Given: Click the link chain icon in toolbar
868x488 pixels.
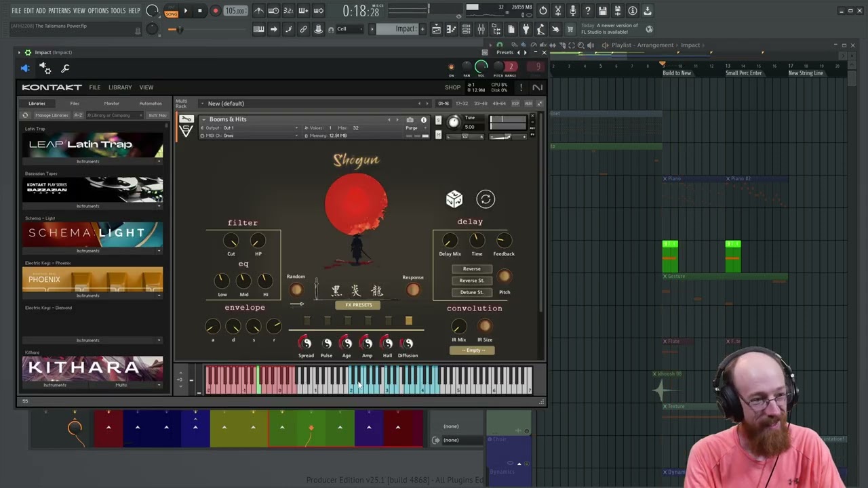Looking at the screenshot, I should pyautogui.click(x=303, y=29).
